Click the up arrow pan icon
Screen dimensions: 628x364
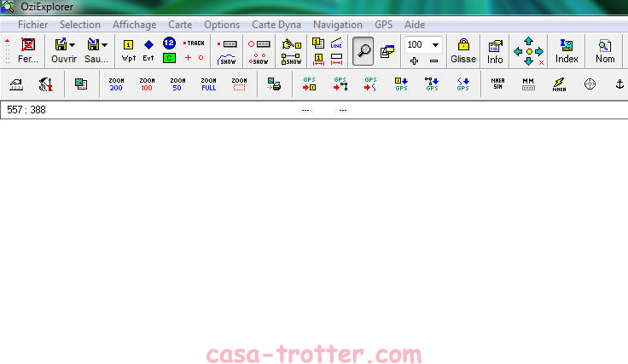(529, 41)
